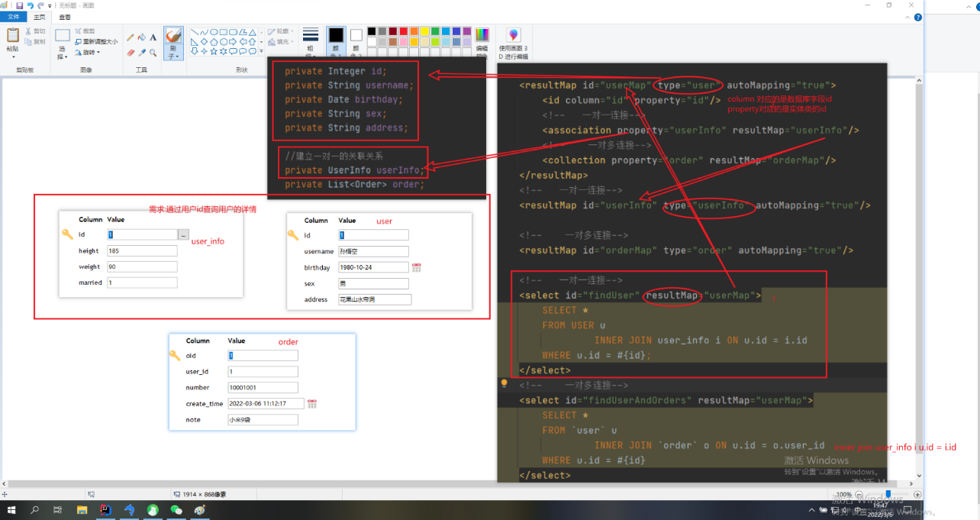Redo the action using the title bar arrow

(x=40, y=5)
